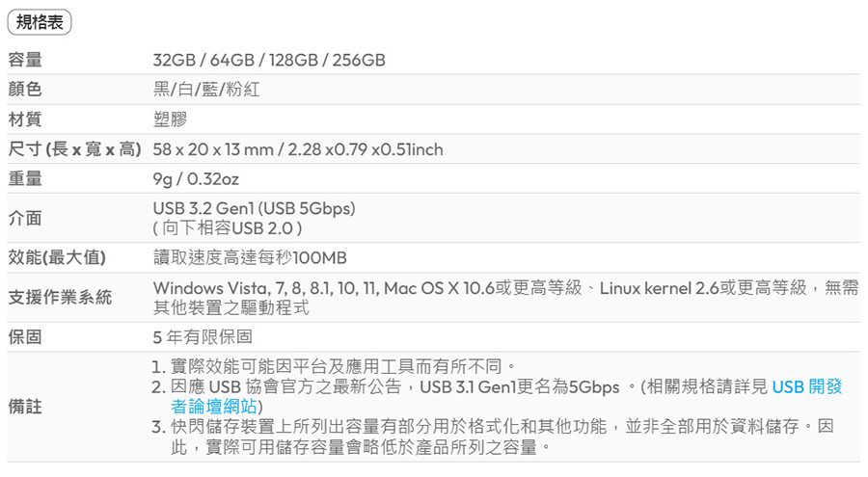Click the 顏色 row label
Viewport: 868px width, 477px height.
click(x=25, y=91)
